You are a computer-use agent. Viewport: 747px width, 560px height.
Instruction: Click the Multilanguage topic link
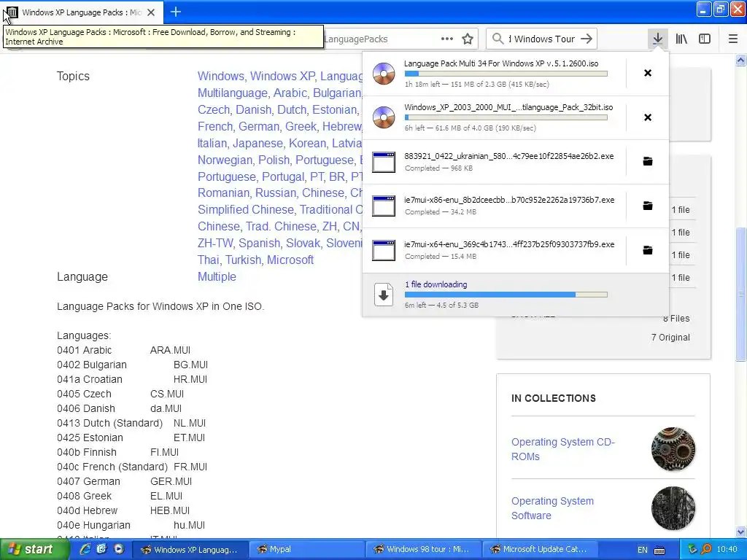point(233,93)
